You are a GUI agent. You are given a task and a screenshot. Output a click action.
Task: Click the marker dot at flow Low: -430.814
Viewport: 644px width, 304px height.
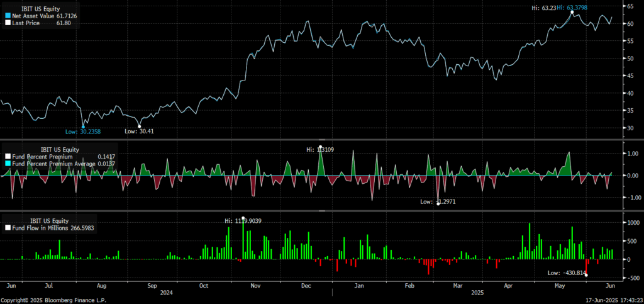pos(586,275)
